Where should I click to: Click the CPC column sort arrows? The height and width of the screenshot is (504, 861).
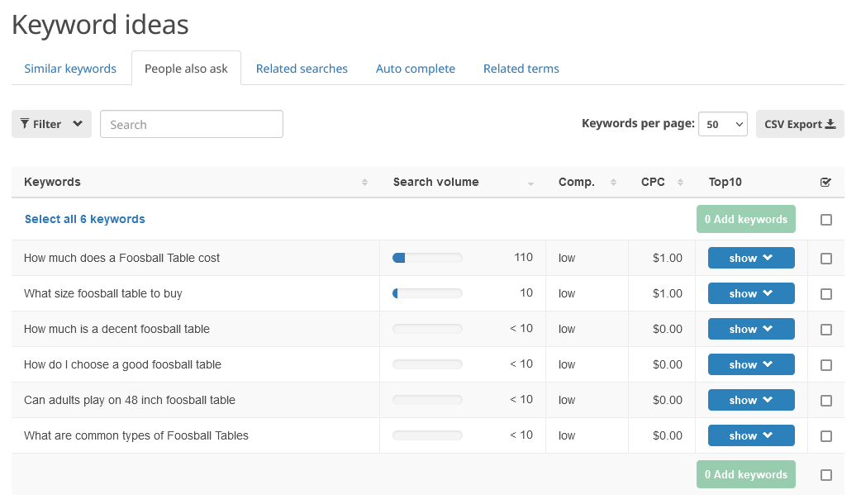(x=680, y=183)
